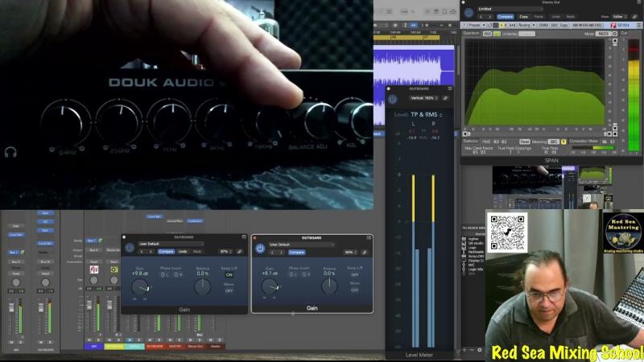Click Compare in right Gain plugin

point(296,253)
